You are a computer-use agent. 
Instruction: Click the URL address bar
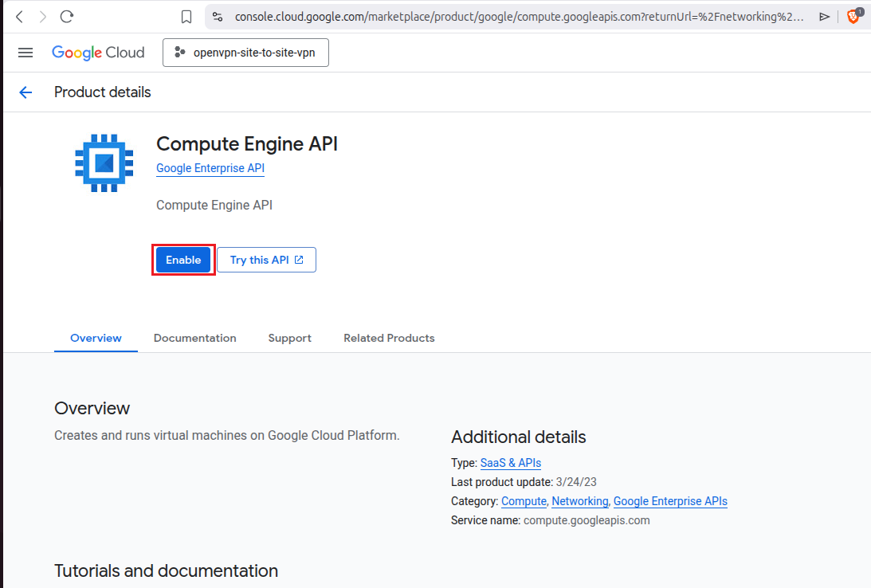click(x=519, y=17)
